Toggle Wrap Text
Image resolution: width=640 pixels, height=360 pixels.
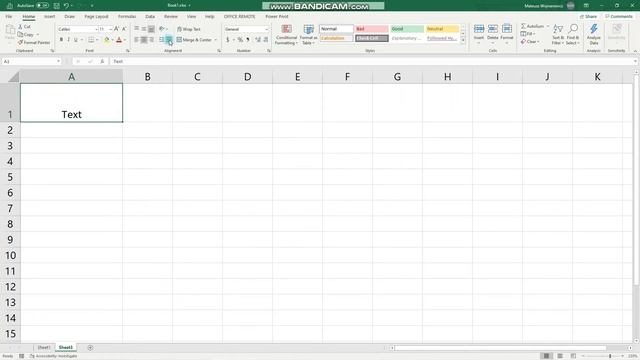pyautogui.click(x=188, y=29)
